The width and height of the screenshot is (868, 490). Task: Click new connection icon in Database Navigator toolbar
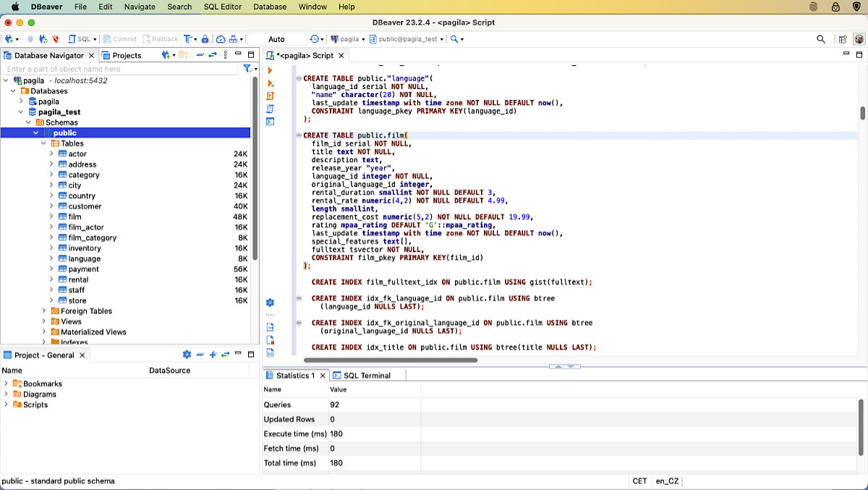coord(167,55)
